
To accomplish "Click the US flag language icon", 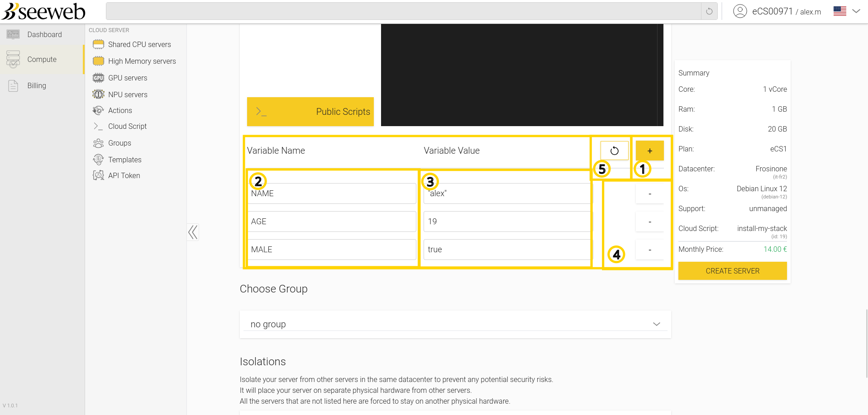I will (x=840, y=11).
